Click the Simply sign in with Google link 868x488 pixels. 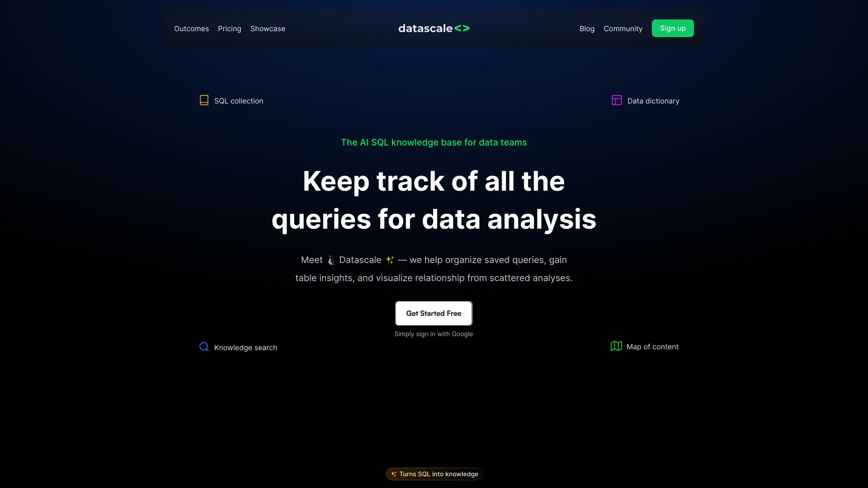click(x=434, y=333)
